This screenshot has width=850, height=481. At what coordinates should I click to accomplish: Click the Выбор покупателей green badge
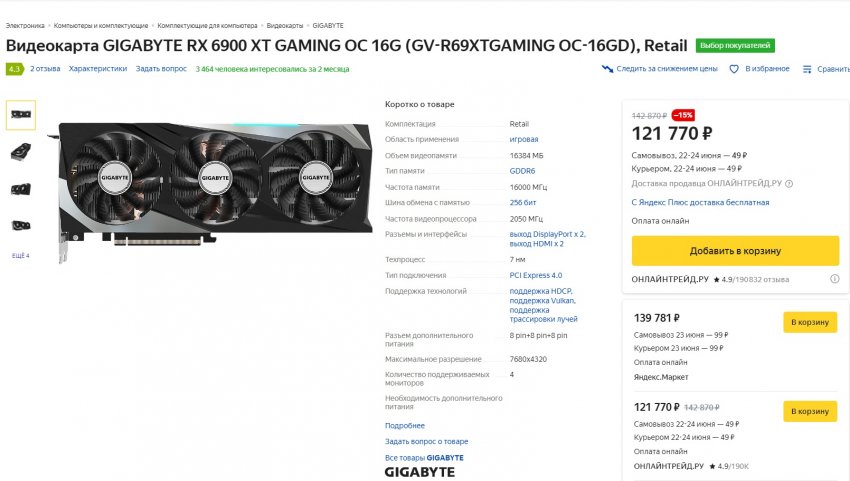point(735,46)
